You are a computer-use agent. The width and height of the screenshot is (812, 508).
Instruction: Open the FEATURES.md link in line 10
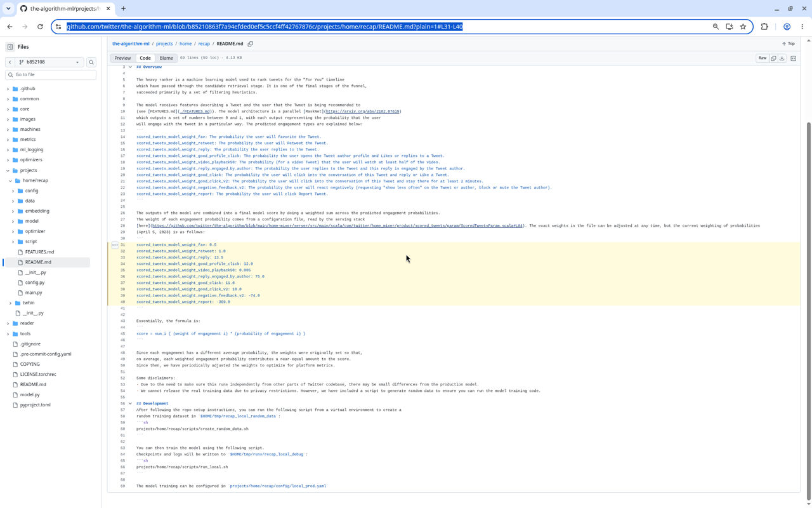(195, 112)
